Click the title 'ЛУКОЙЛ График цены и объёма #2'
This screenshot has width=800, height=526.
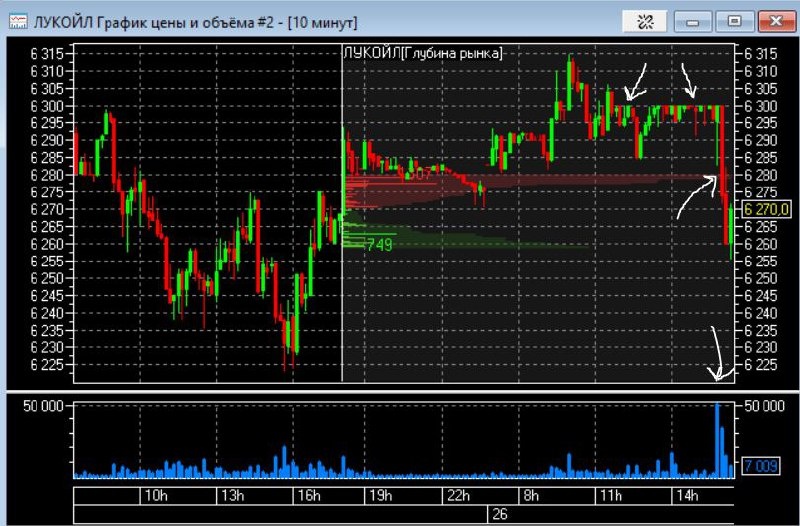pyautogui.click(x=153, y=23)
